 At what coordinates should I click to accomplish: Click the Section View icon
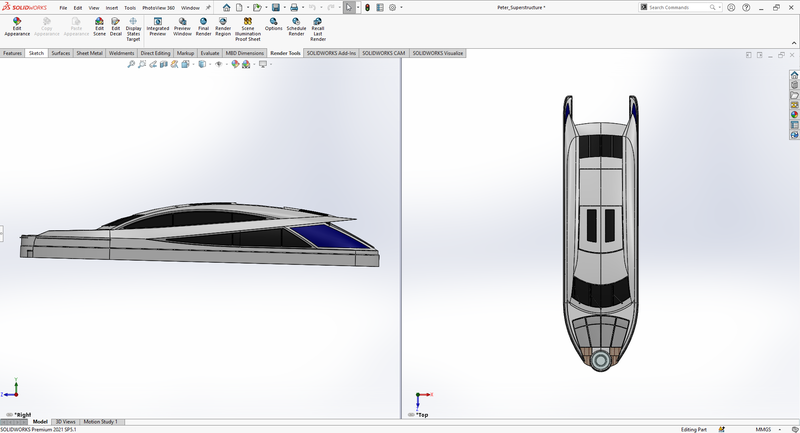coord(164,64)
